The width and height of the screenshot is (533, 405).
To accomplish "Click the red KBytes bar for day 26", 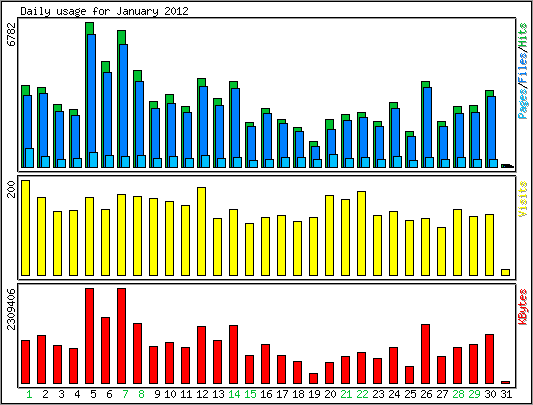I will (426, 354).
